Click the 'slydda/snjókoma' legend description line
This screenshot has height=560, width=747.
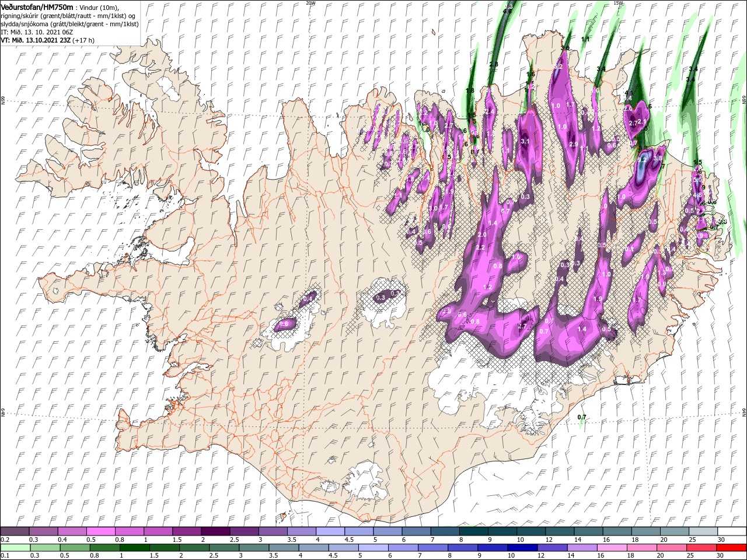(69, 24)
